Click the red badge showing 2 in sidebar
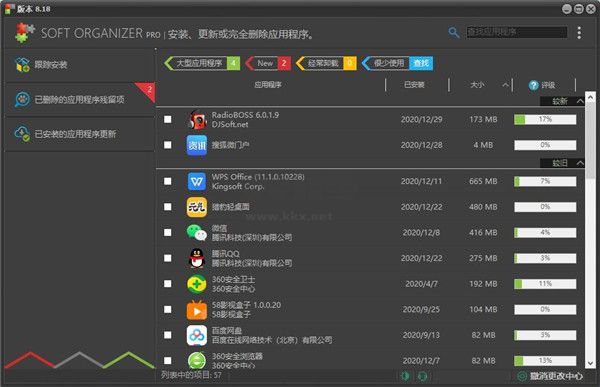The image size is (600, 387). coord(148,90)
